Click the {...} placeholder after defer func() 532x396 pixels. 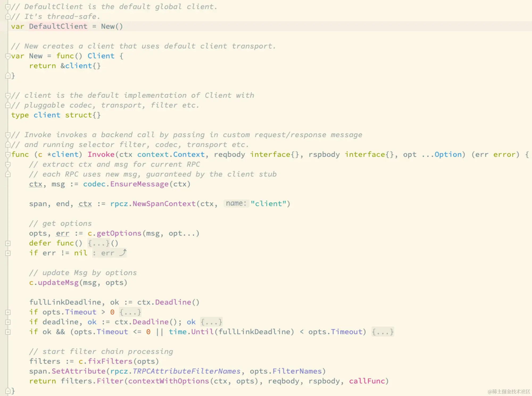(x=99, y=243)
